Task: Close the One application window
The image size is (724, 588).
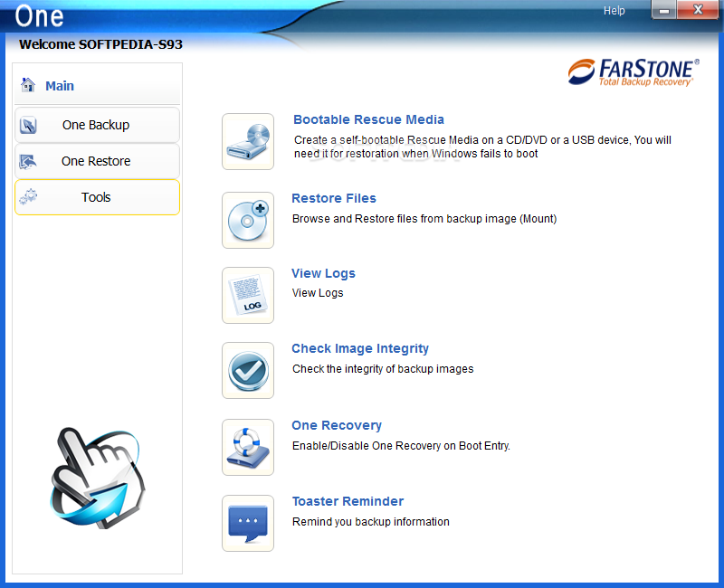Action: (x=698, y=10)
